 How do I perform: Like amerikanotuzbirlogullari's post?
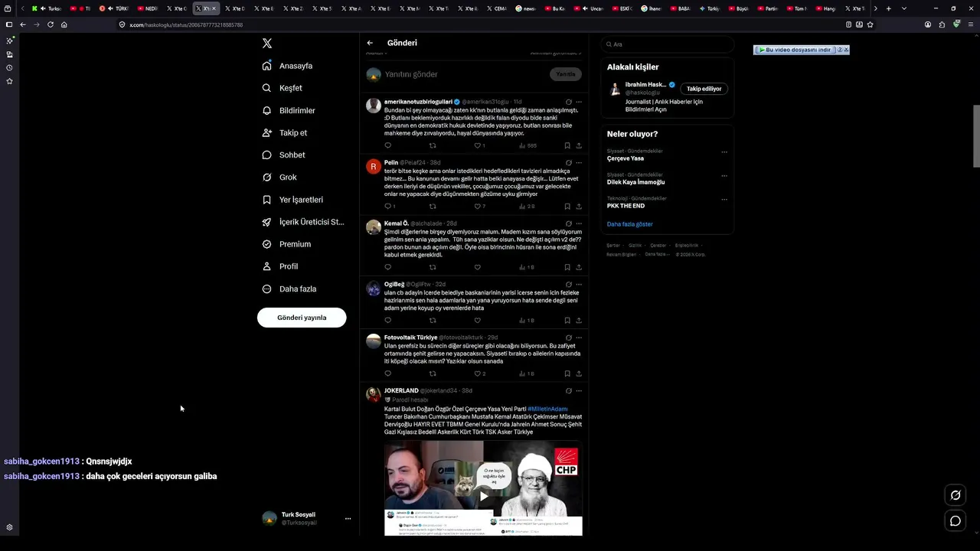tap(478, 145)
